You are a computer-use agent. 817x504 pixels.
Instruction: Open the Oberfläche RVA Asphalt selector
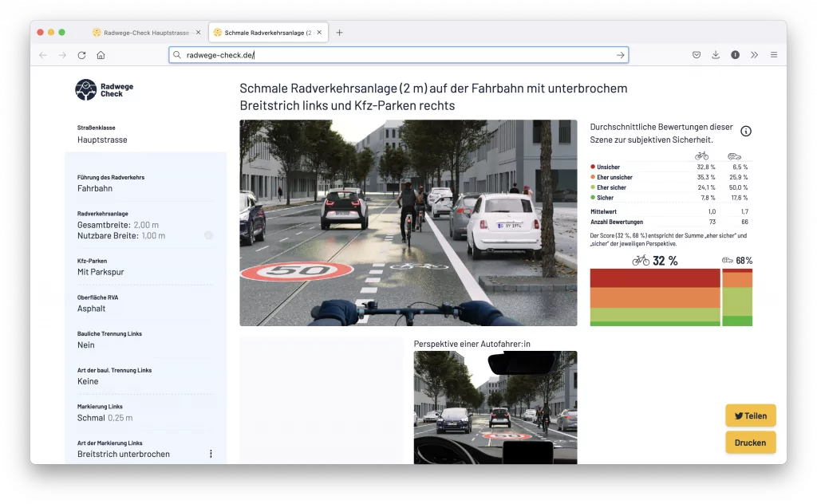click(92, 309)
